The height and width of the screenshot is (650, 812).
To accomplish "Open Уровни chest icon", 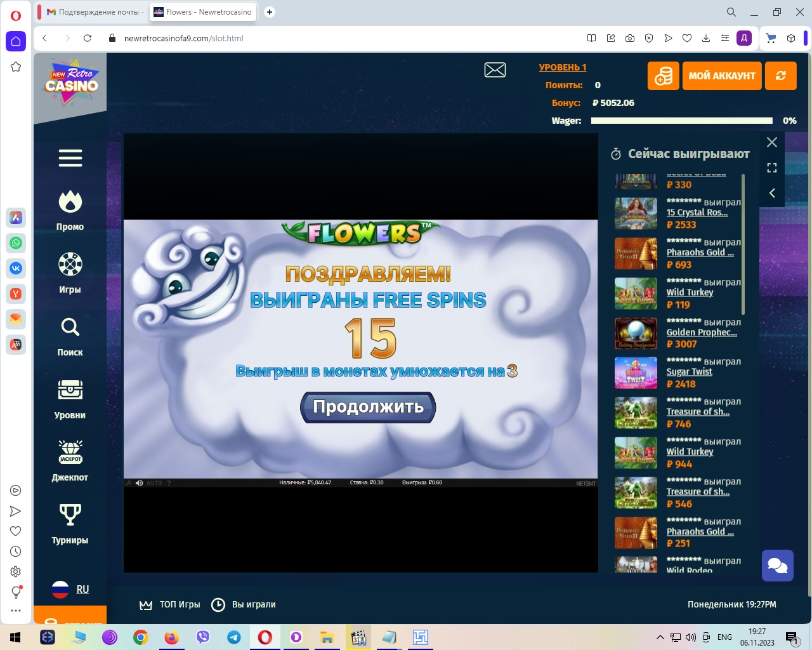I will pos(70,390).
